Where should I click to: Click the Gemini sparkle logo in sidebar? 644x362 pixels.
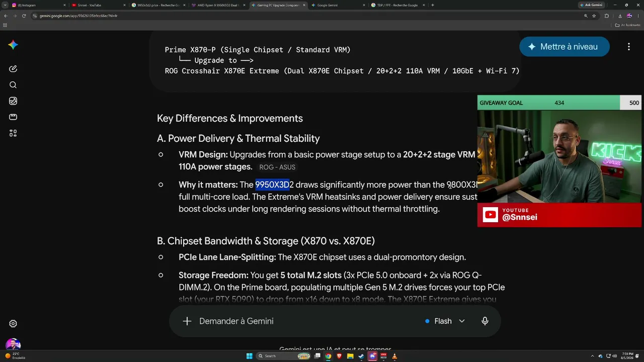coord(13,45)
